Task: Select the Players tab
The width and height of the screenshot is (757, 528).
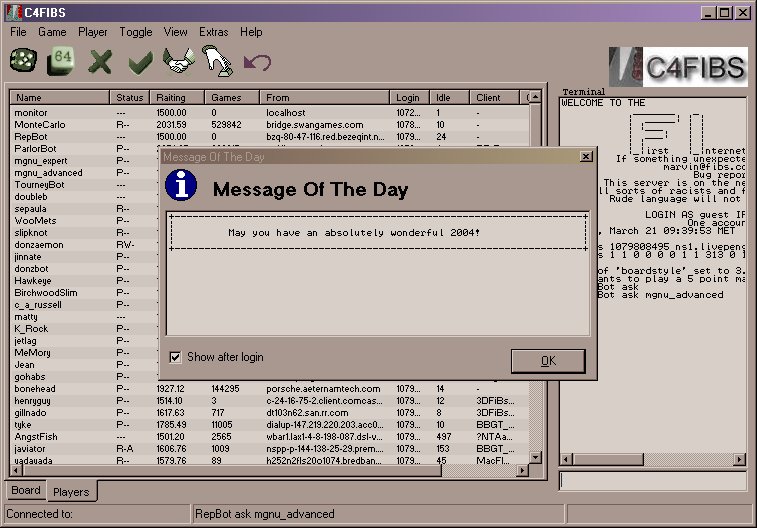Action: click(x=71, y=492)
